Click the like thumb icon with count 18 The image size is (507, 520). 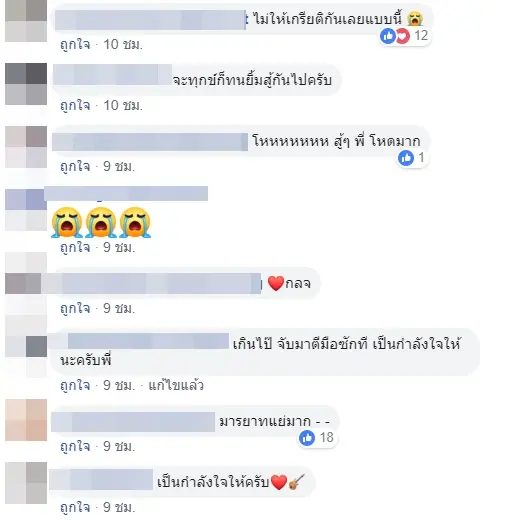coord(307,438)
